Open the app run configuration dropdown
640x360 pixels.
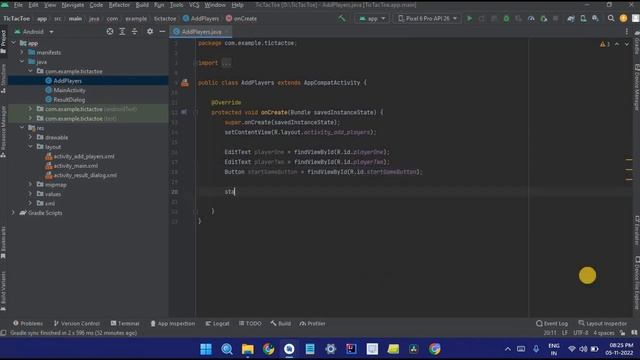pyautogui.click(x=372, y=18)
